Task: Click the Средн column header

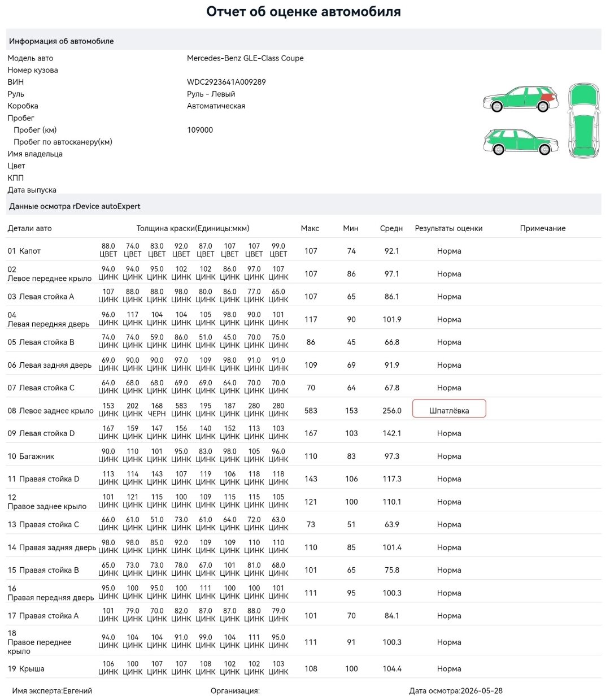Action: [x=391, y=228]
